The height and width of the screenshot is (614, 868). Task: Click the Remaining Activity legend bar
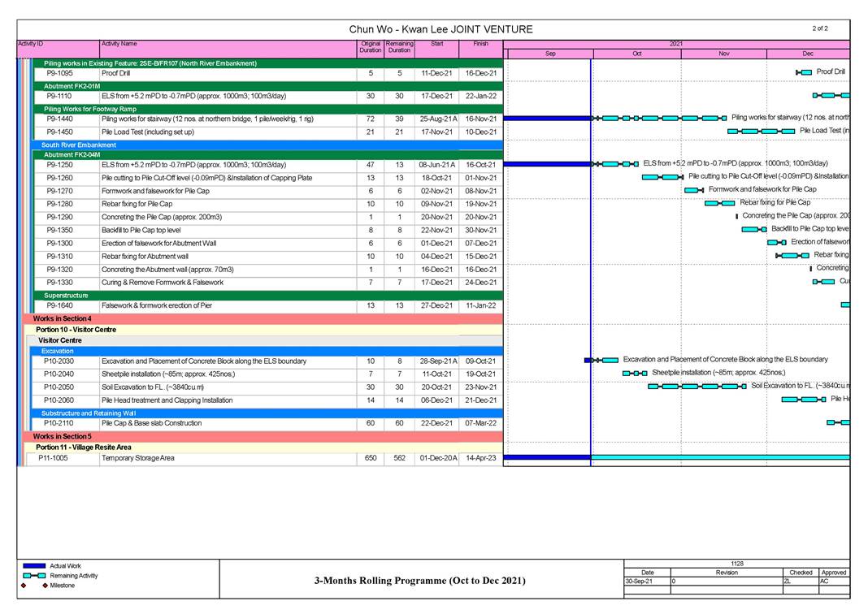pos(34,576)
